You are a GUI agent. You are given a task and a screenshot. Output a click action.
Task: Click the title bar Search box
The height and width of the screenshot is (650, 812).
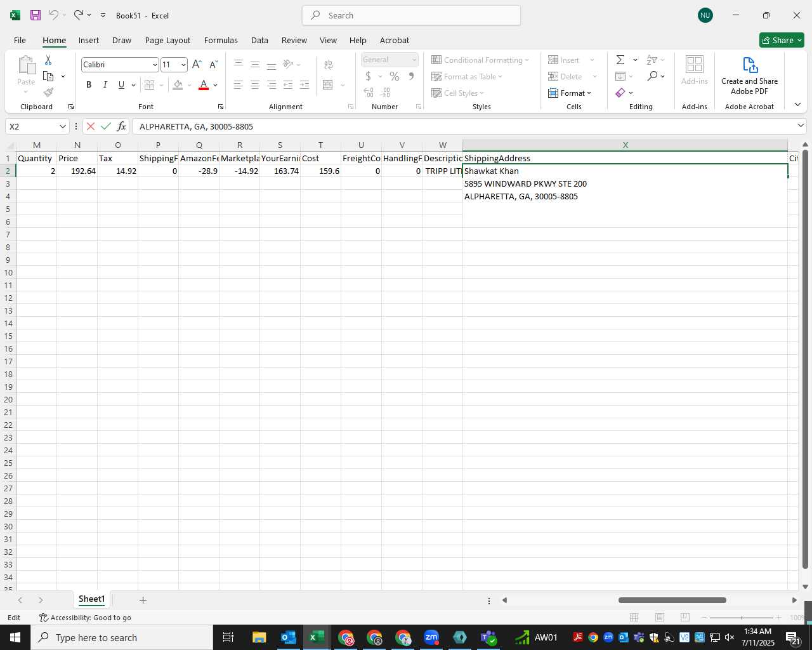point(411,15)
